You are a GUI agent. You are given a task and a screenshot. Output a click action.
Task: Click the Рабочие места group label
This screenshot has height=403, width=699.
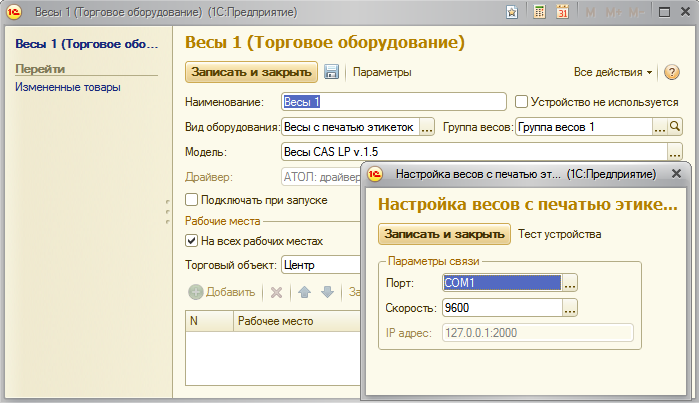222,221
